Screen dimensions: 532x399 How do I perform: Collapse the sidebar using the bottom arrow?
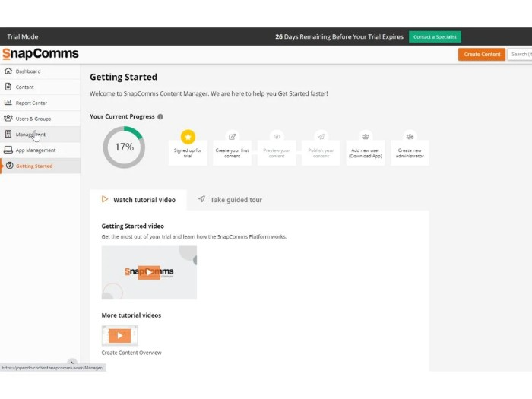(x=71, y=363)
